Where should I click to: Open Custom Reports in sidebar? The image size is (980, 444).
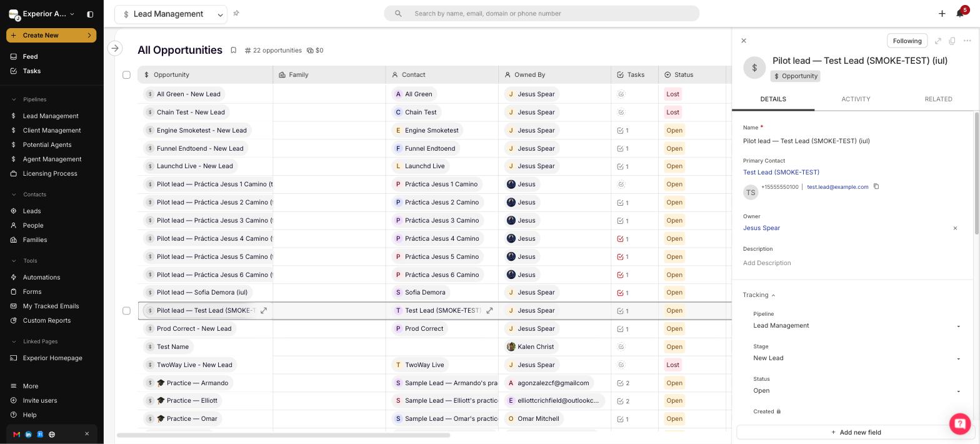46,321
